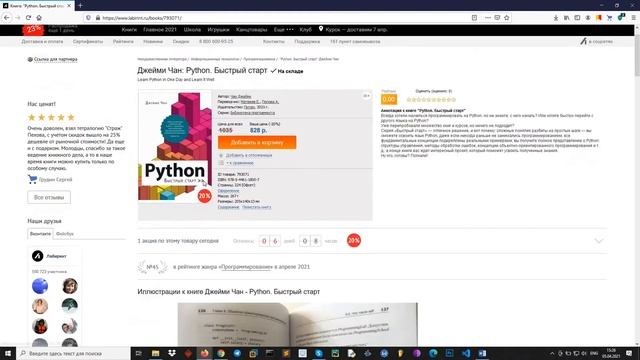Open the author Чан Джейми link
640x360 pixels.
point(241,96)
